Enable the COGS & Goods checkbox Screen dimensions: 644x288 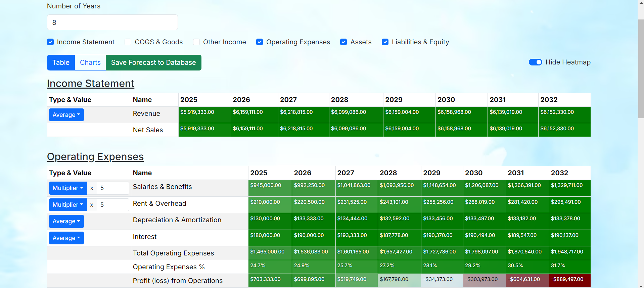click(128, 42)
